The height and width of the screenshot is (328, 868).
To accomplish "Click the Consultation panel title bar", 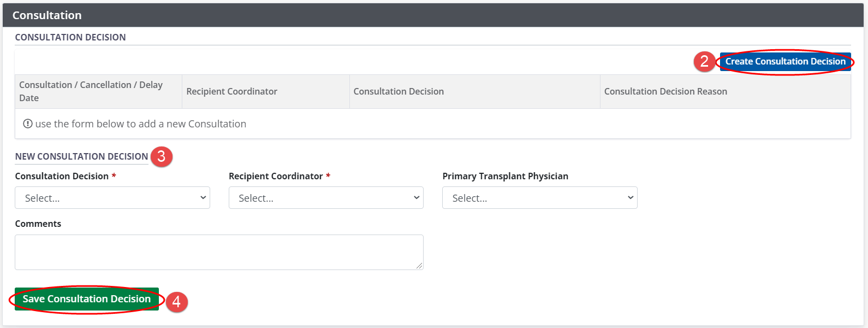I will (x=47, y=15).
